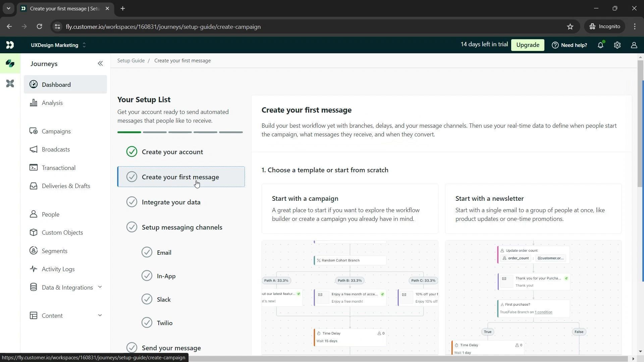The width and height of the screenshot is (644, 362).
Task: Click the user account profile icon
Action: point(634,45)
